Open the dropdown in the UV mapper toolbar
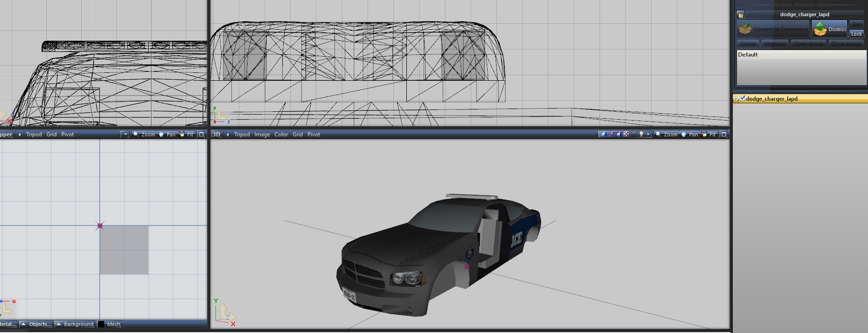The height and width of the screenshot is (333, 868). click(x=124, y=134)
